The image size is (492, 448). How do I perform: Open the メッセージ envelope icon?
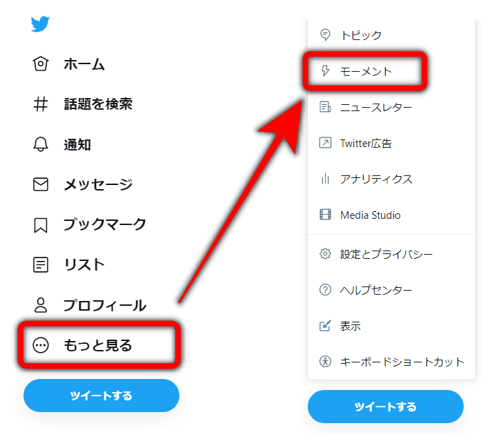click(x=41, y=184)
